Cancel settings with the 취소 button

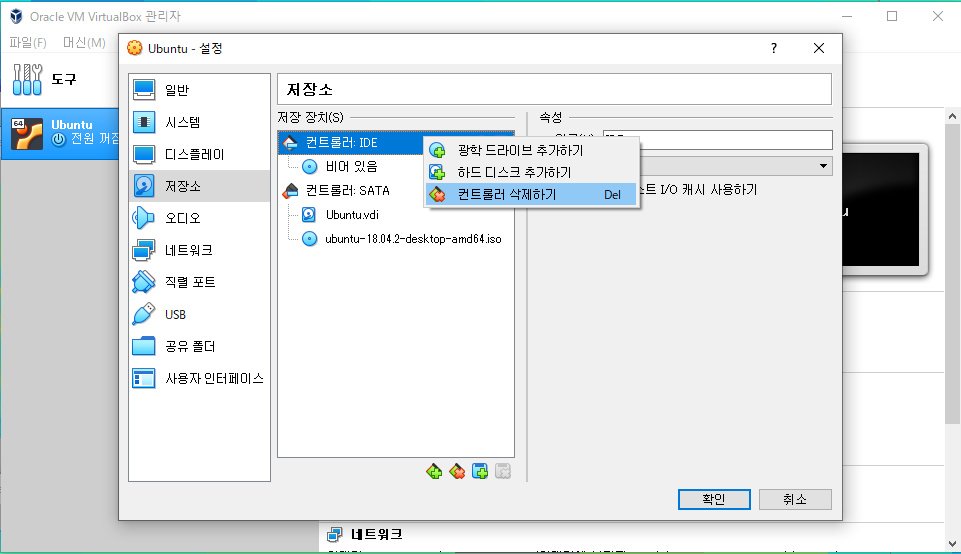tap(795, 499)
